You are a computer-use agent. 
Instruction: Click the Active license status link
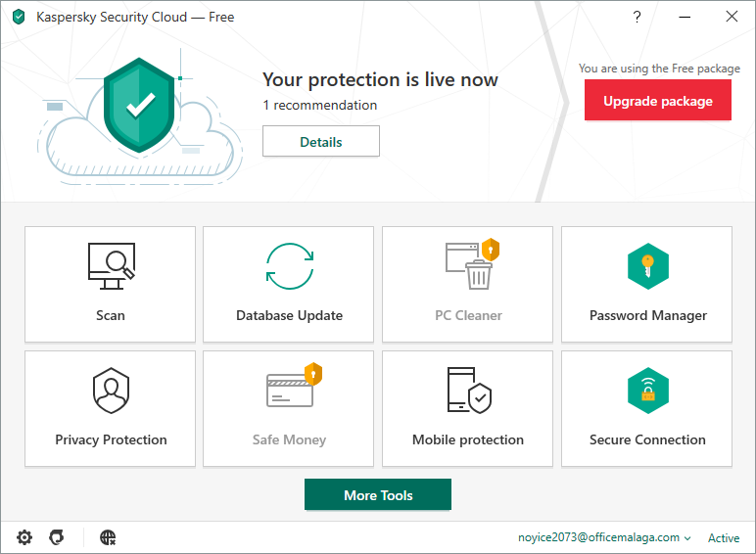[x=724, y=537]
